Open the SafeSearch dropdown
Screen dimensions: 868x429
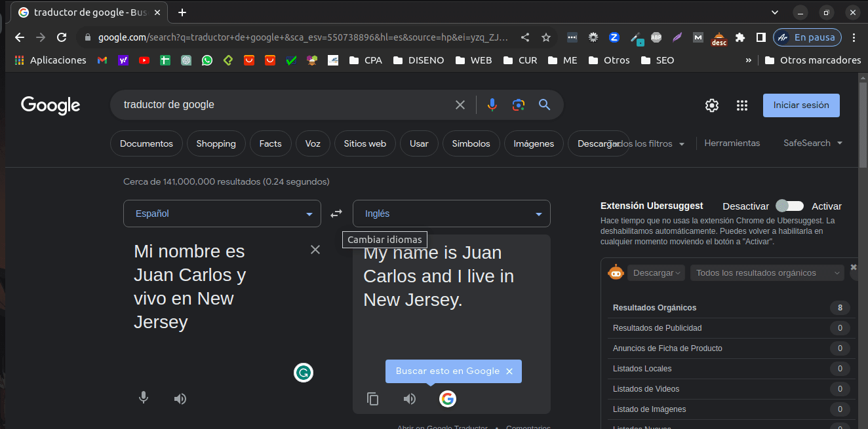813,143
